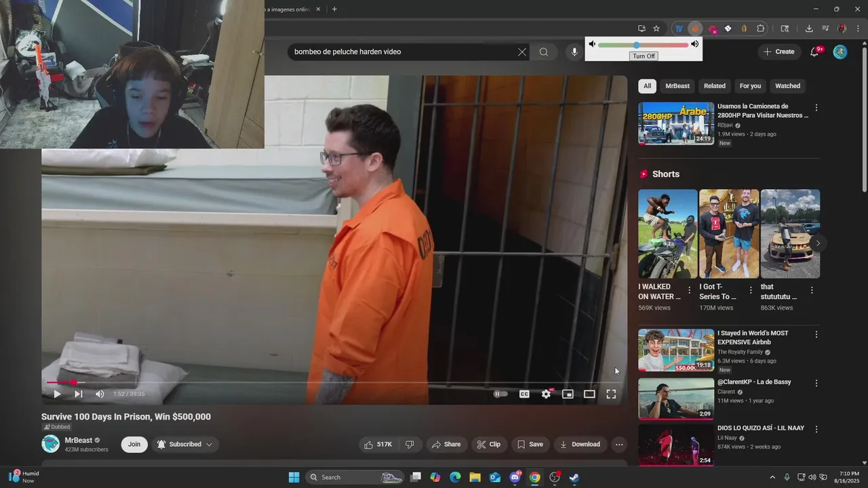This screenshot has height=488, width=868.
Task: Adjust the volume extension popup slider
Action: click(x=643, y=45)
